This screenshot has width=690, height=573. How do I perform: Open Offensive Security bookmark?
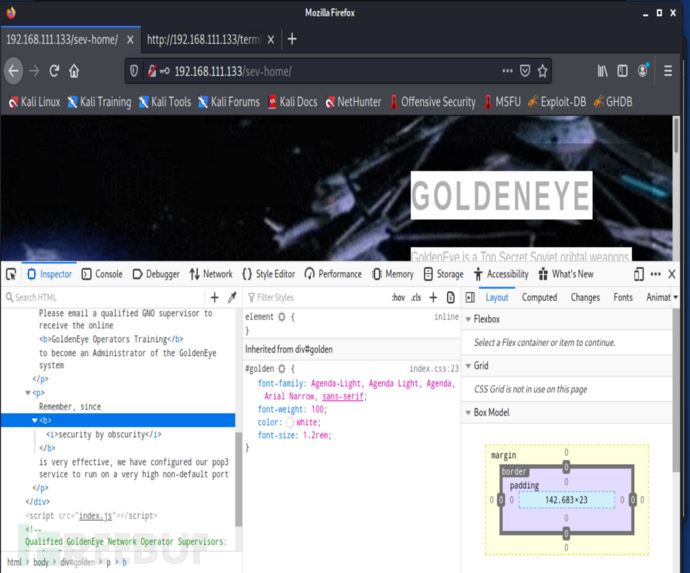[x=433, y=102]
